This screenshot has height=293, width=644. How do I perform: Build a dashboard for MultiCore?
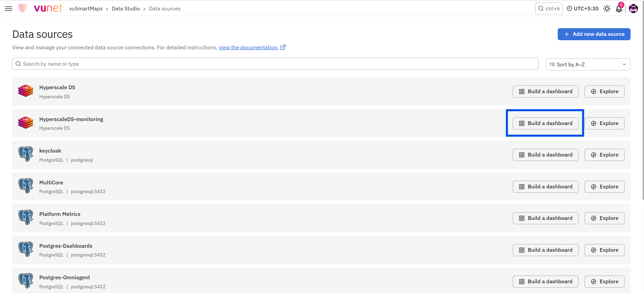point(546,187)
